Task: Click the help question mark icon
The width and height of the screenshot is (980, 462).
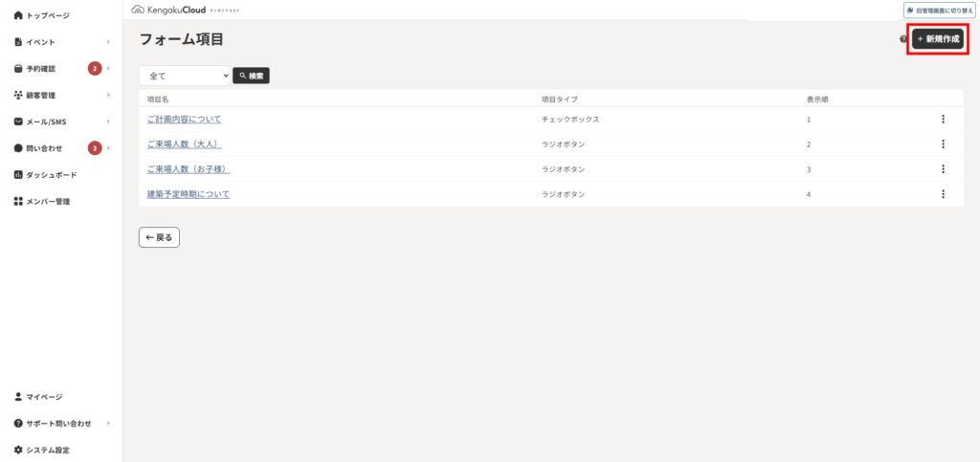Action: [903, 38]
